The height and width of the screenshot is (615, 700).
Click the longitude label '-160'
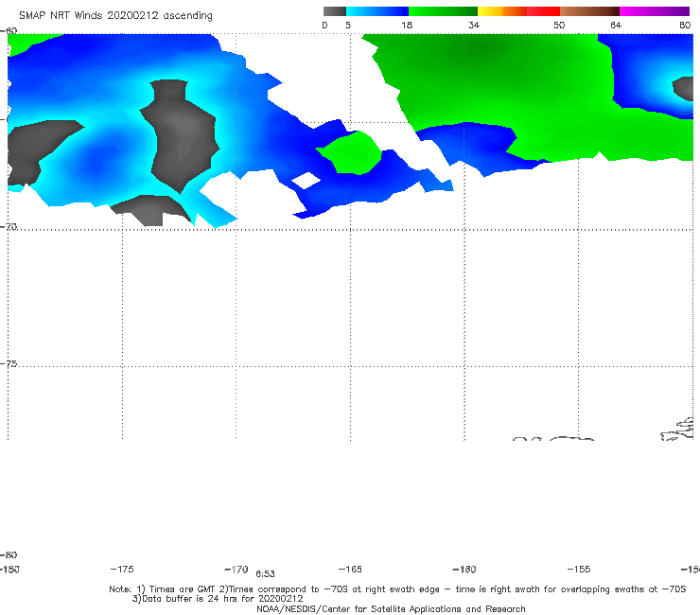464,569
